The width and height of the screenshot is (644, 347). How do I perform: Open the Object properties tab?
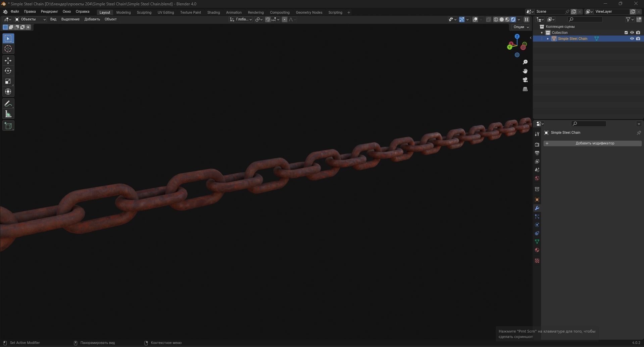(537, 199)
